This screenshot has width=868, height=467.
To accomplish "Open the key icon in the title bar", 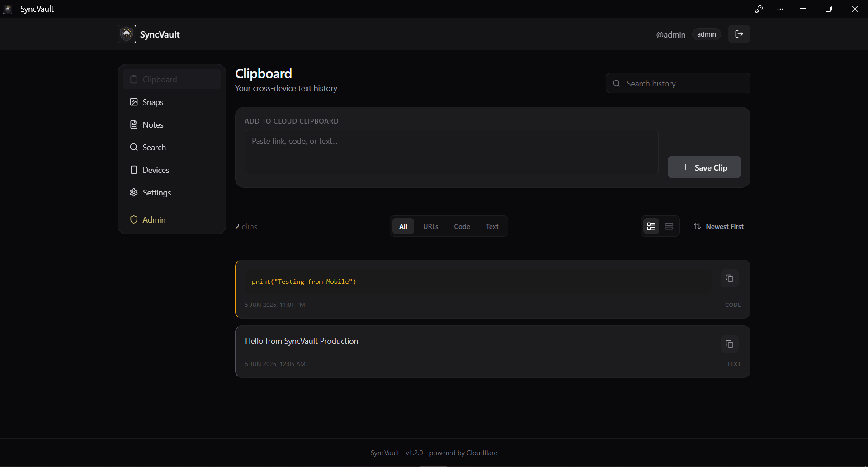I will [759, 9].
